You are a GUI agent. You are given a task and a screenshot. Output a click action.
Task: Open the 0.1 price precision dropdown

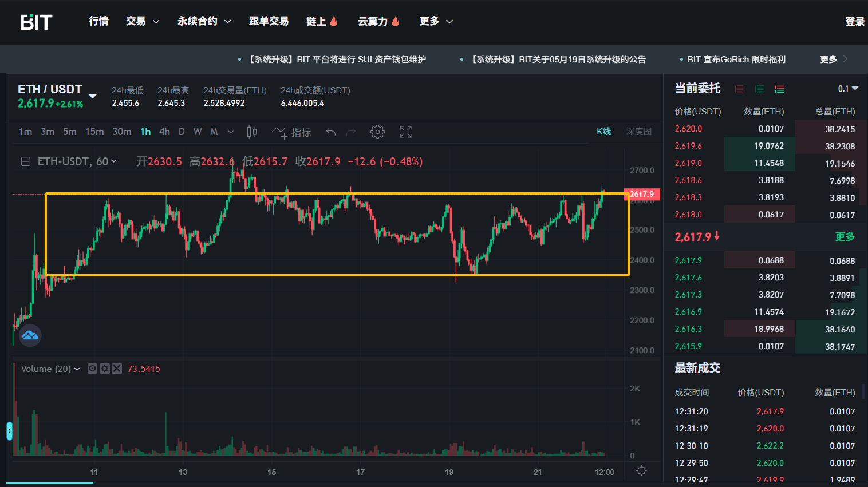click(x=848, y=89)
